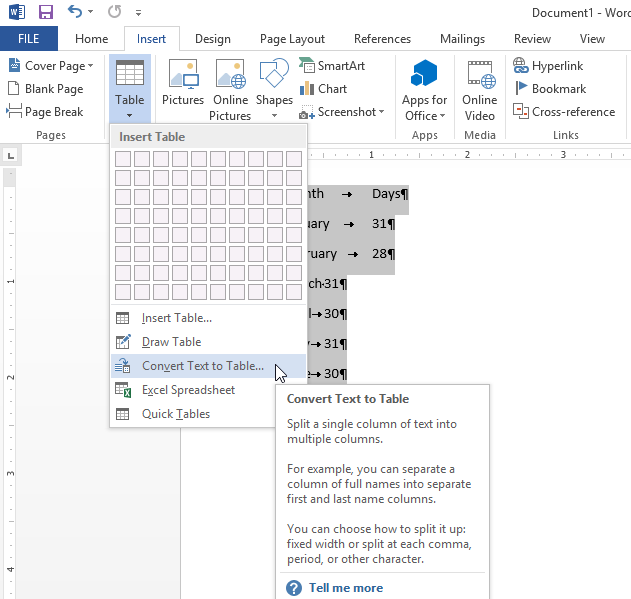The image size is (631, 599).
Task: Click the SmartArt button
Action: [x=331, y=65]
